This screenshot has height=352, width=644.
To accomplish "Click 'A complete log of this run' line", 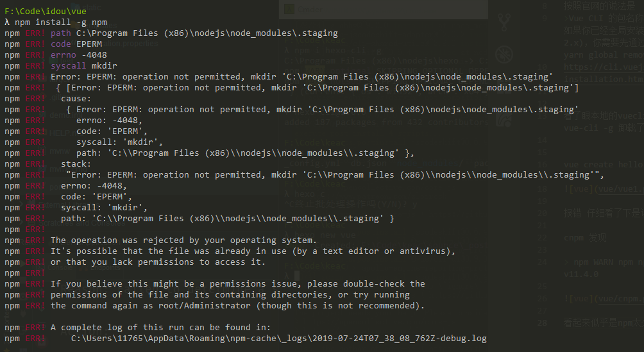I will tap(160, 328).
